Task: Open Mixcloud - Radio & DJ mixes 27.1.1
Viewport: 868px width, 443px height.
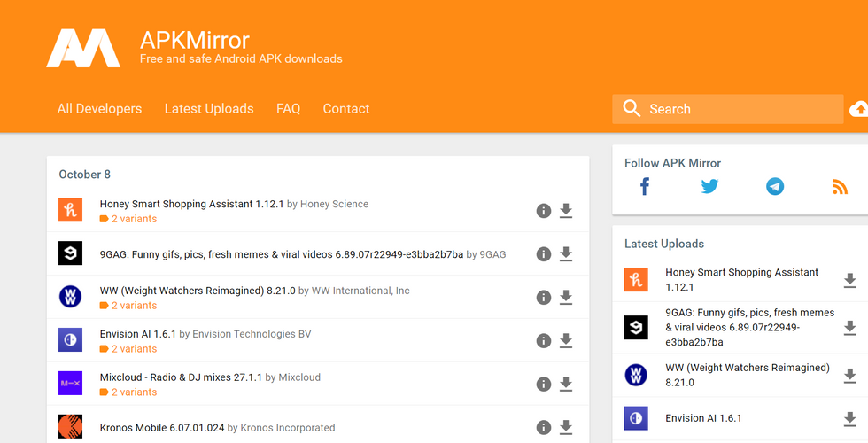Action: click(x=181, y=377)
